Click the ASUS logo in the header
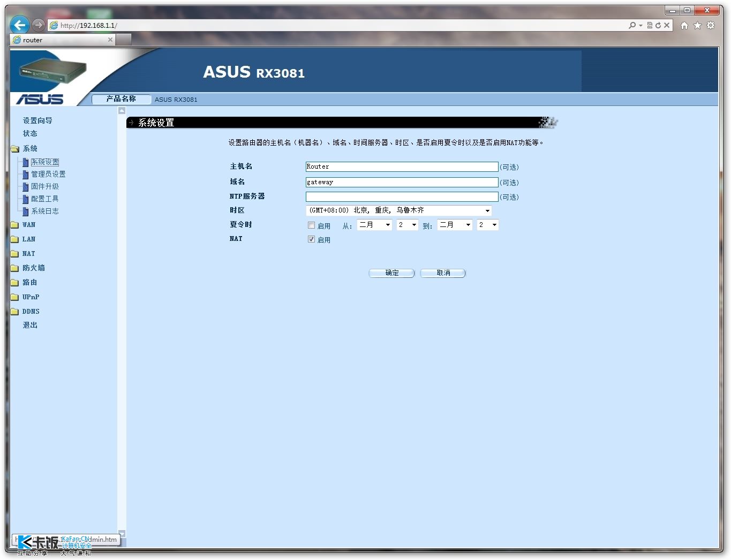 (40, 99)
